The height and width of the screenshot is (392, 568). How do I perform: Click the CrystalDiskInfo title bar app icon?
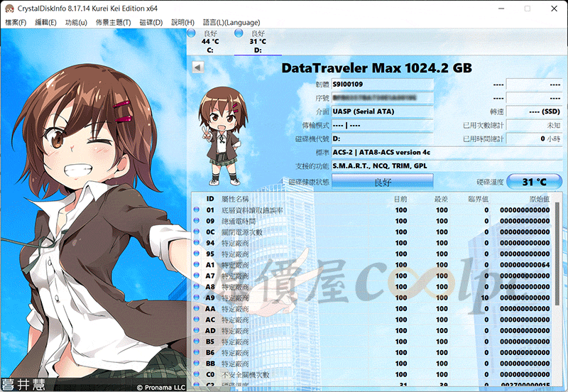click(9, 9)
